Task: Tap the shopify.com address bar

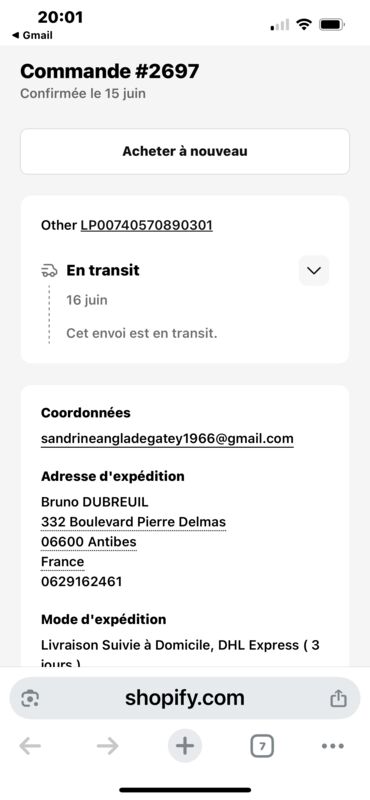Action: [185, 698]
